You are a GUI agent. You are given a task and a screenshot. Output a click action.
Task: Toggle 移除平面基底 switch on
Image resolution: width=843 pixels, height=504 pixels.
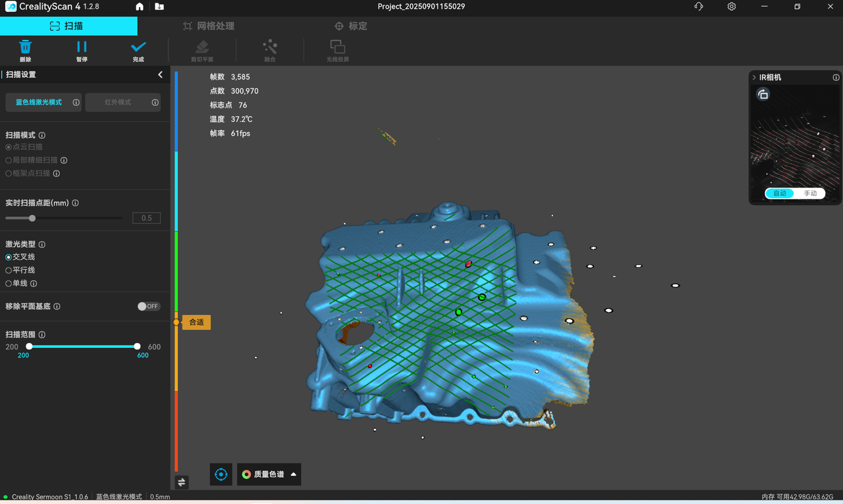tap(148, 307)
